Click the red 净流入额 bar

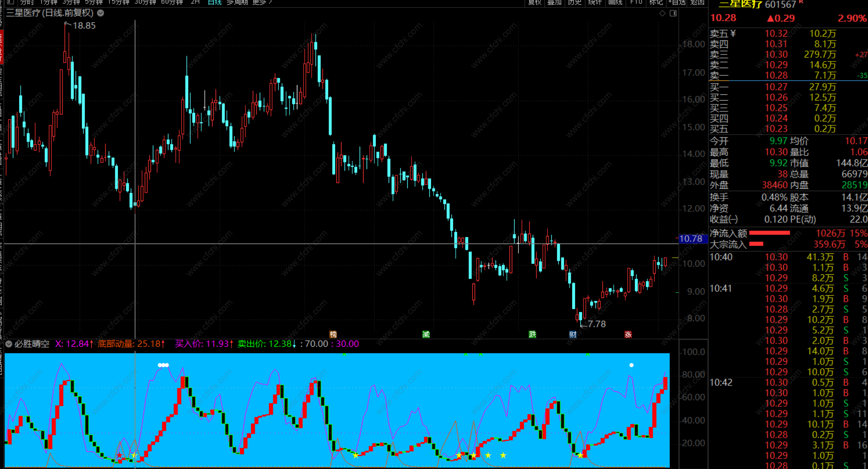click(769, 233)
